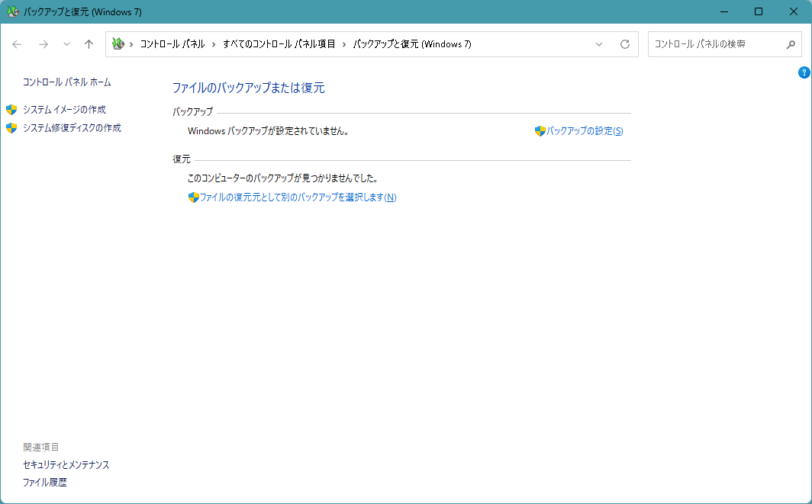The width and height of the screenshot is (812, 504).
Task: Click バックアップと復元 (Windows 7) breadcrumb
Action: pyautogui.click(x=412, y=44)
